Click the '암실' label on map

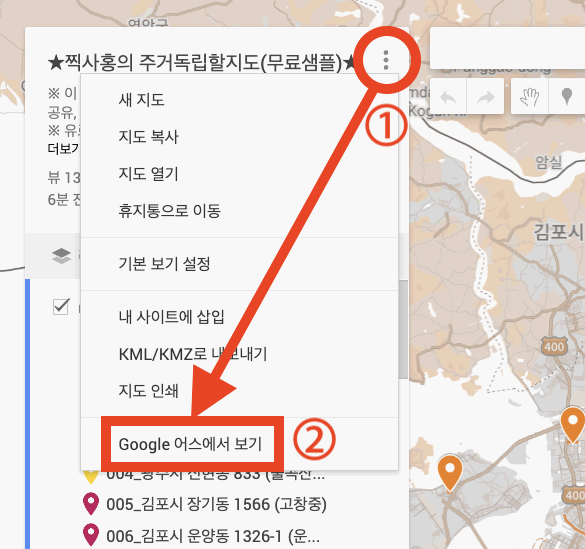coord(548,162)
